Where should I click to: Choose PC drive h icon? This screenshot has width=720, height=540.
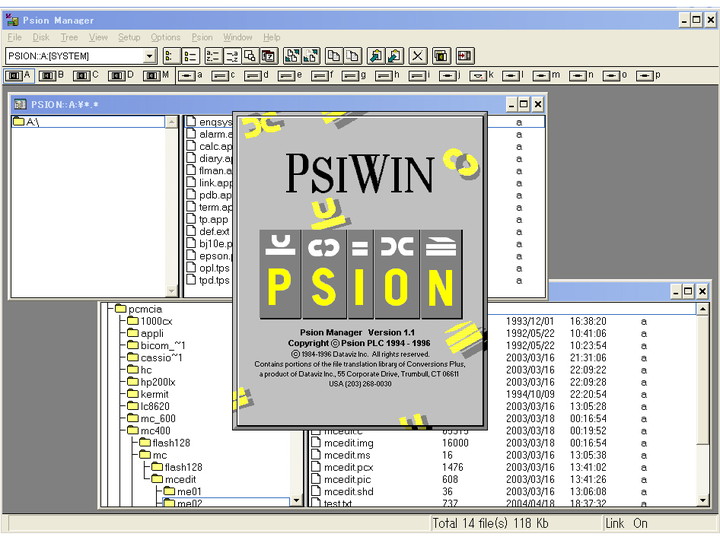click(387, 75)
